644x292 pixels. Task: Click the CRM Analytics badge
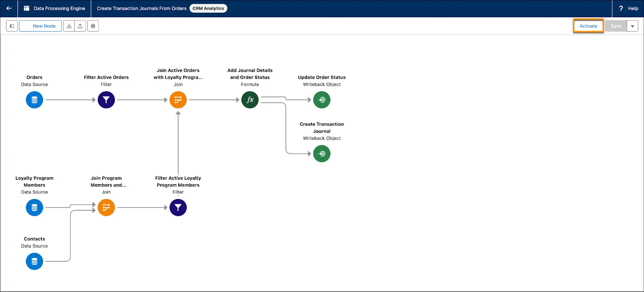(208, 8)
